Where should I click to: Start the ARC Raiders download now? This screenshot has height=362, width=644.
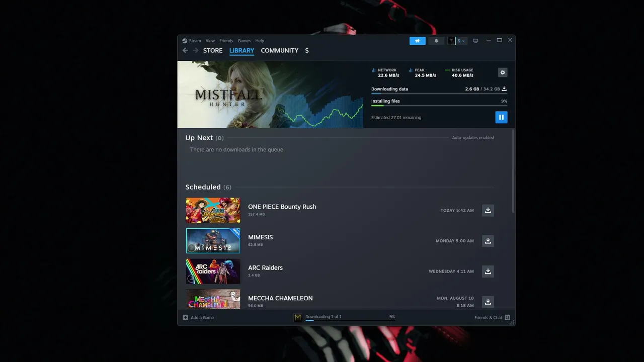click(488, 271)
